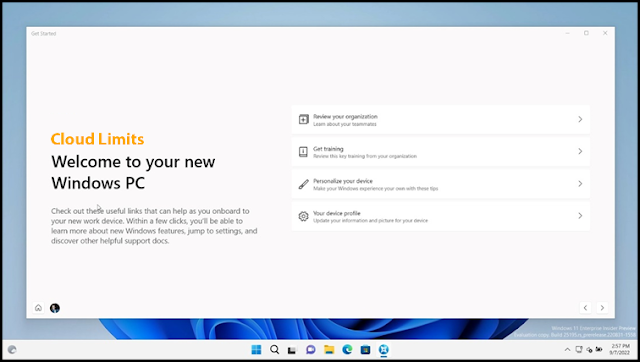Click 'Review this key training from your organization' text
This screenshot has width=640, height=362.
pyautogui.click(x=365, y=156)
